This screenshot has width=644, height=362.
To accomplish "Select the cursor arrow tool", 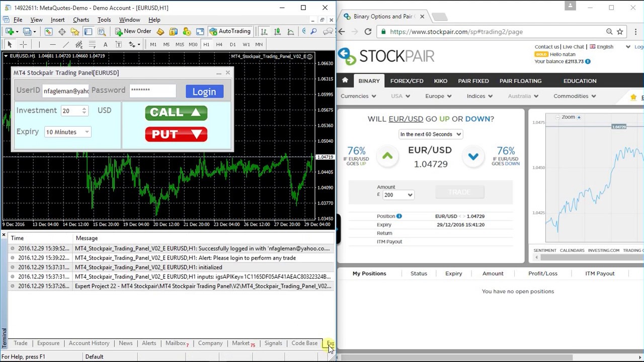I will point(10,44).
